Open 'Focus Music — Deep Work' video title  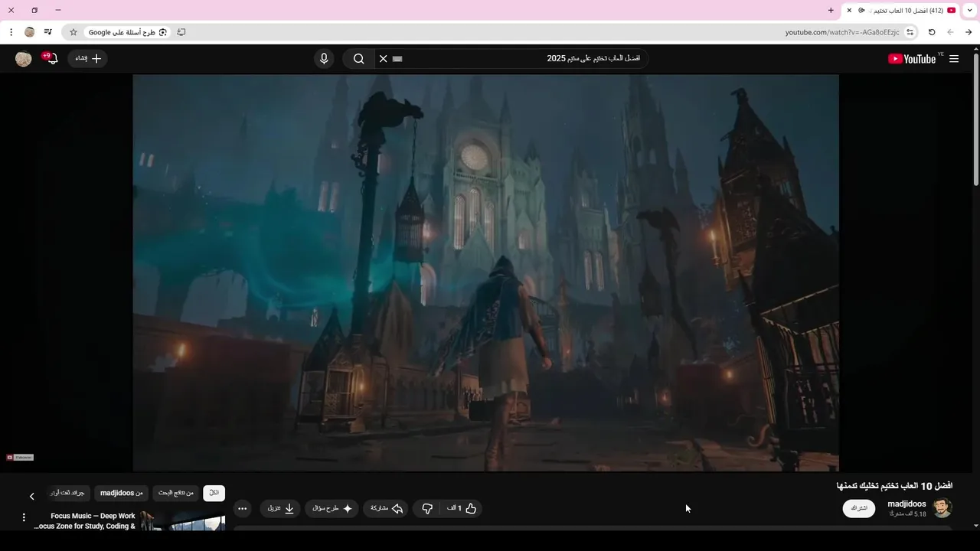click(85, 521)
